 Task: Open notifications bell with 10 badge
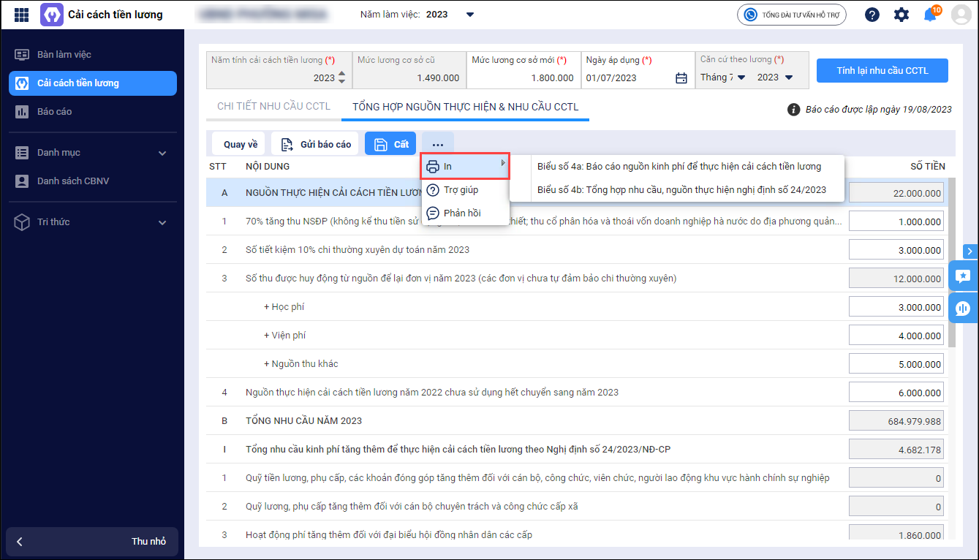click(x=931, y=14)
